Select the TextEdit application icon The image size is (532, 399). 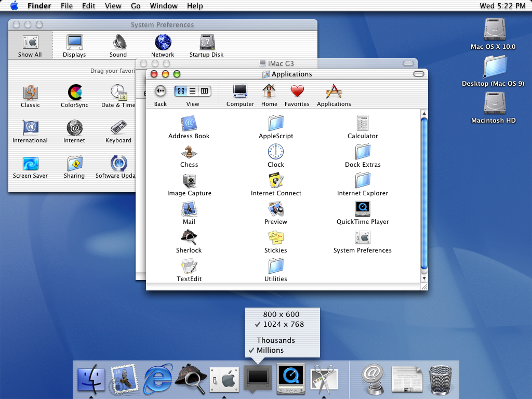pos(189,266)
